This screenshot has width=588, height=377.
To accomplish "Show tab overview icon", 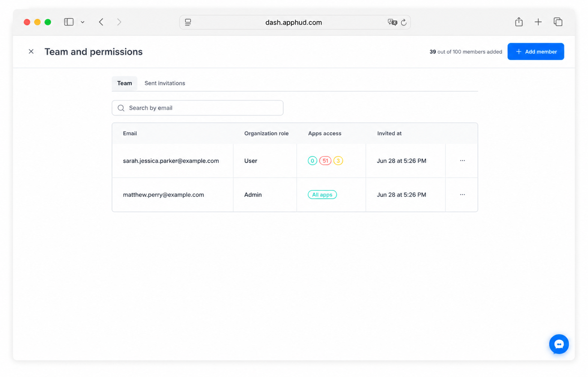I will (x=558, y=22).
